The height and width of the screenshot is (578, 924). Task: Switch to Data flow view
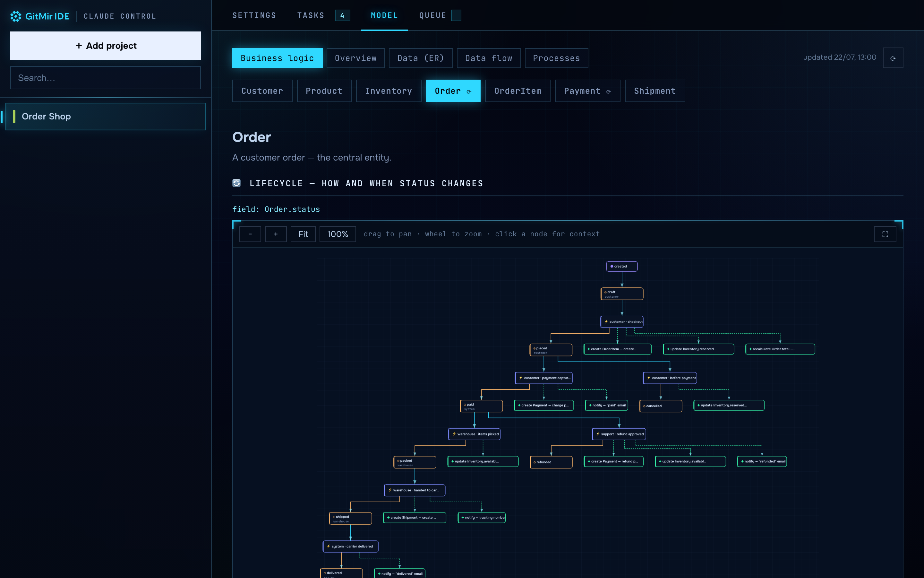pos(489,58)
